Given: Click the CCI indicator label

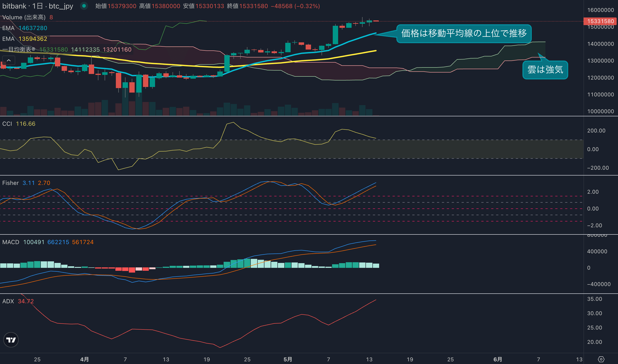Looking at the screenshot, I should click(x=7, y=124).
